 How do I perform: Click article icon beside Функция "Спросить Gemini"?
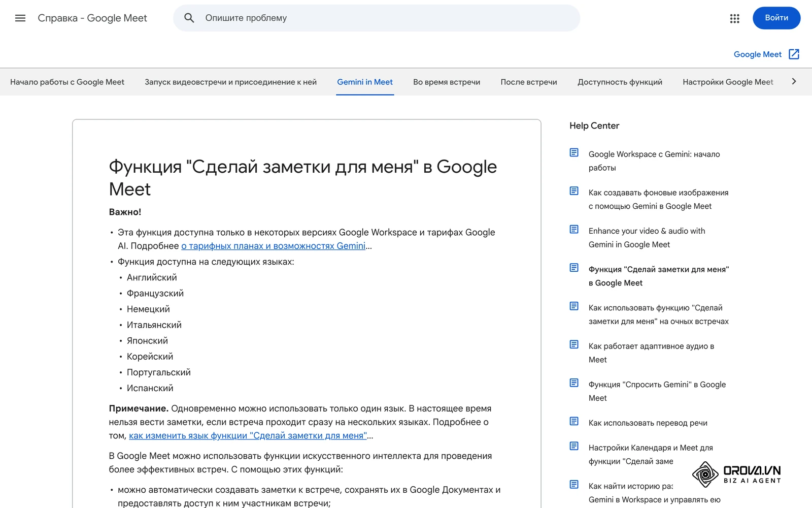tap(574, 383)
